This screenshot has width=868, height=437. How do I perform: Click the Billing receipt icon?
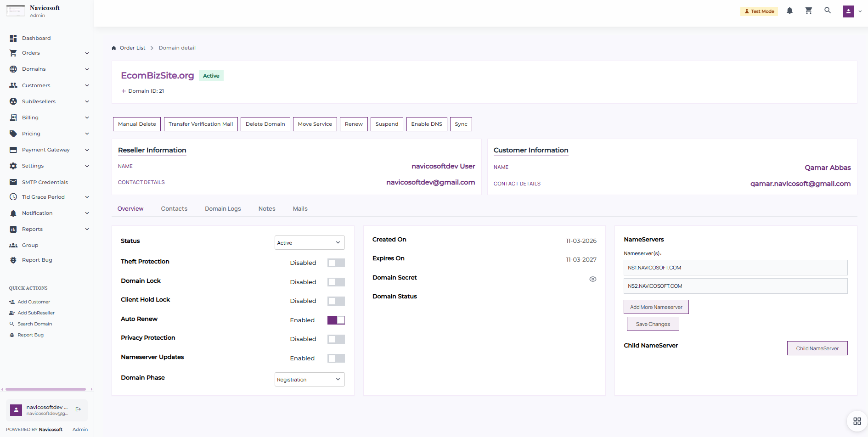tap(13, 118)
